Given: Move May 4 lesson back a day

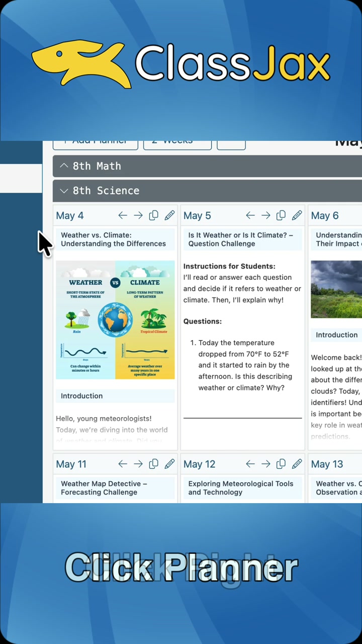Looking at the screenshot, I should tap(123, 215).
